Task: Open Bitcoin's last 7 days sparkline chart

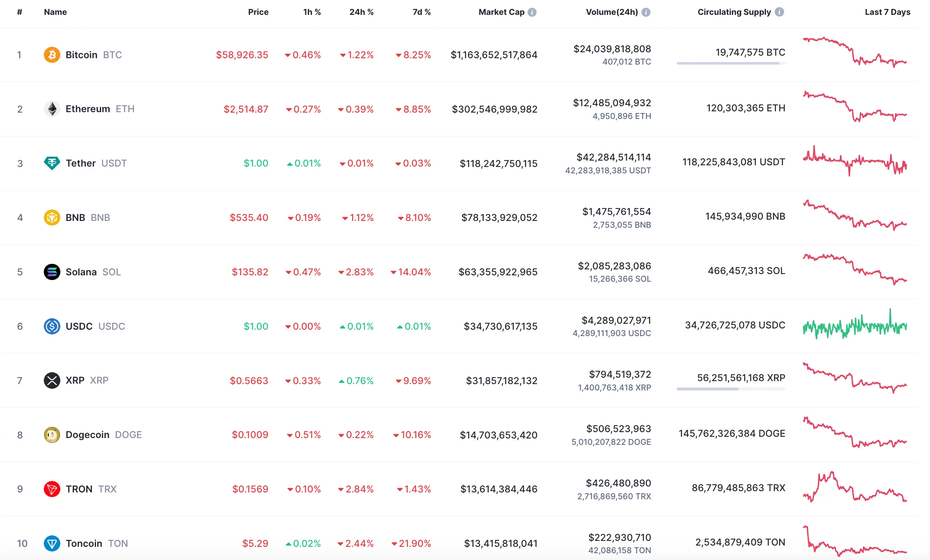Action: 854,53
